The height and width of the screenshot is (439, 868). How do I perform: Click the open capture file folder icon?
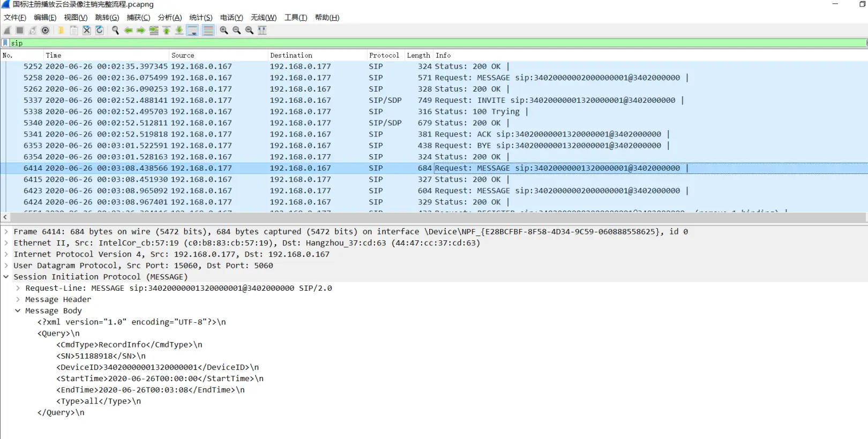[x=61, y=31]
